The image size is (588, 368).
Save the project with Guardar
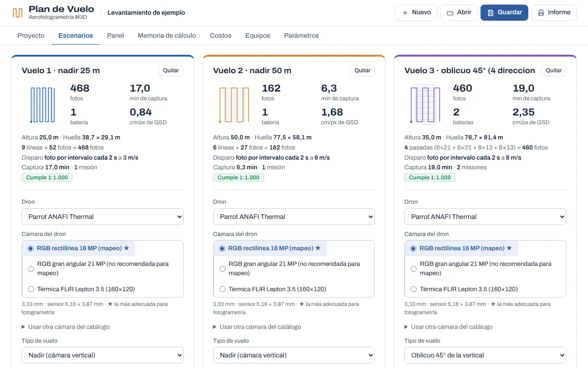tap(504, 12)
